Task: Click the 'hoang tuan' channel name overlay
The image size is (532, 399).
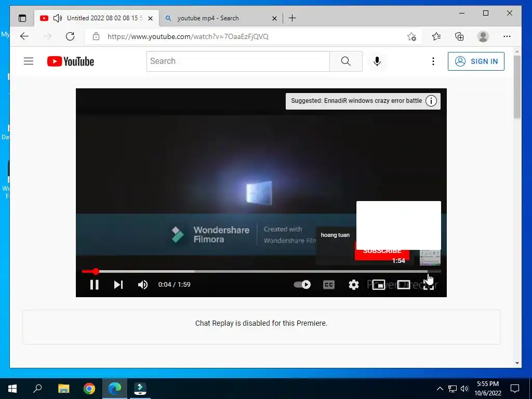Action: [x=335, y=235]
